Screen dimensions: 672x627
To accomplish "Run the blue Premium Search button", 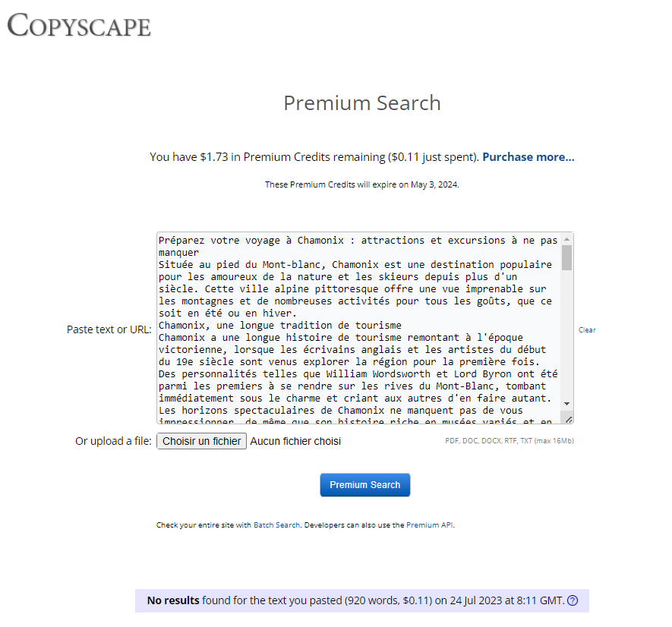I will click(364, 485).
